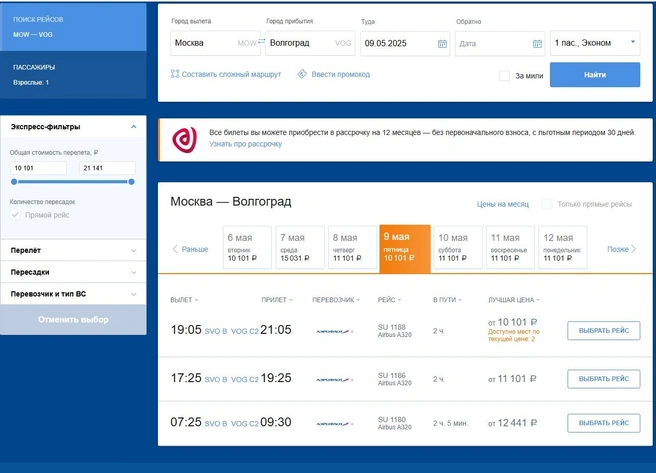Click the maximum price field 21 141

pyautogui.click(x=107, y=168)
